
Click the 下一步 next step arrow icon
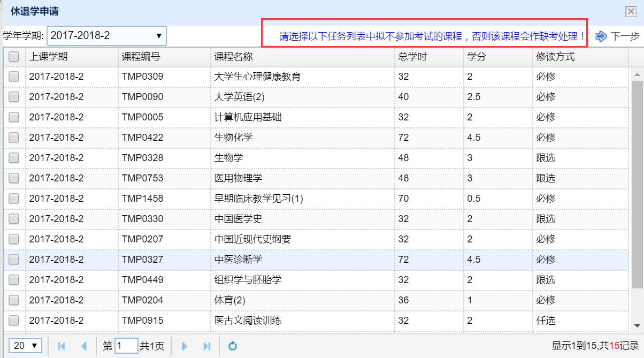tap(601, 36)
